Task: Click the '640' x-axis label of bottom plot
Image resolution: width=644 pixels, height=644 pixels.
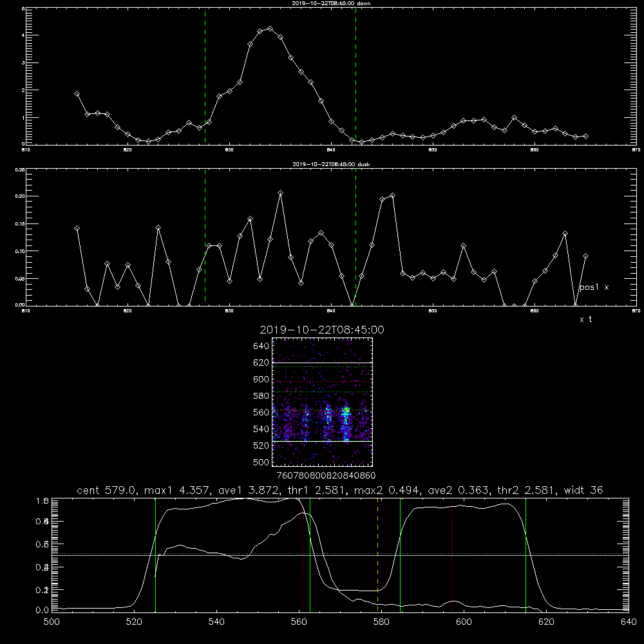Action: [629, 622]
